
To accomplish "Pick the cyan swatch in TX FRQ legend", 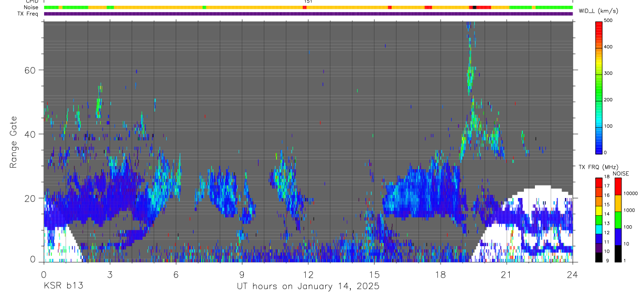I will [599, 229].
